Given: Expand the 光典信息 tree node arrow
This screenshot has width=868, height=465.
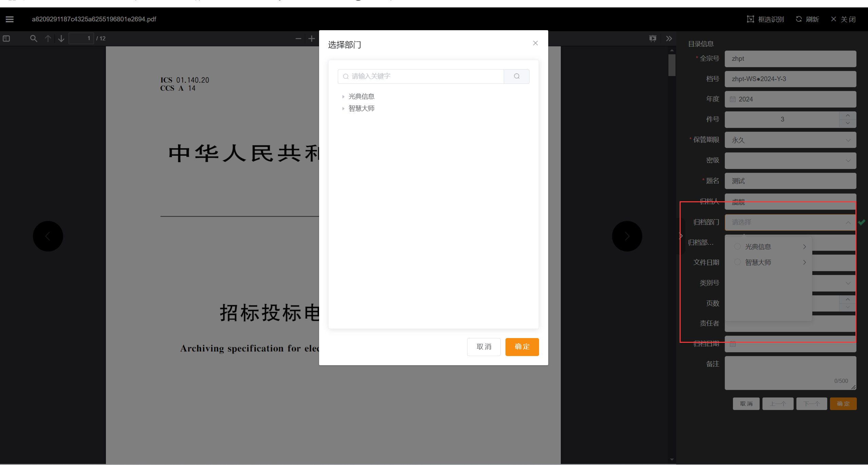Looking at the screenshot, I should coord(343,97).
